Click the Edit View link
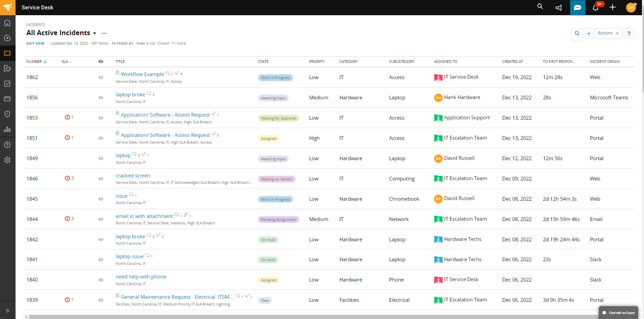The height and width of the screenshot is (319, 644). pos(35,43)
